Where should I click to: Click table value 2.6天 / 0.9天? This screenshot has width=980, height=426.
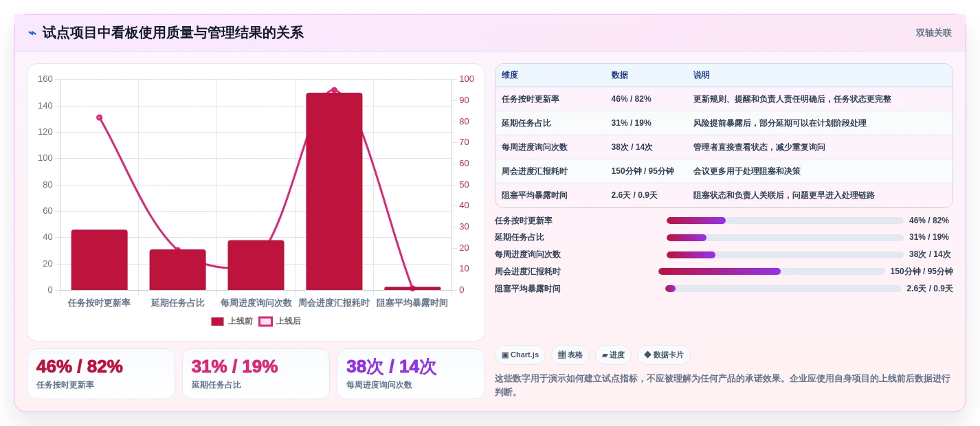coord(634,195)
